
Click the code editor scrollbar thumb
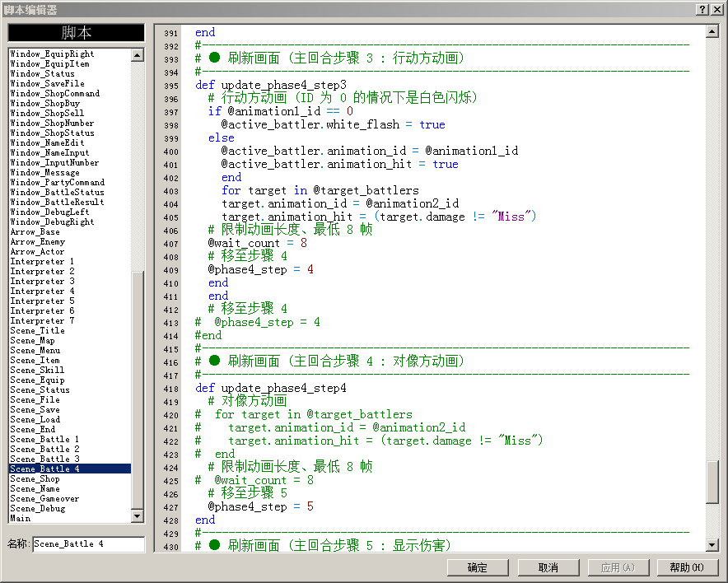tap(712, 482)
